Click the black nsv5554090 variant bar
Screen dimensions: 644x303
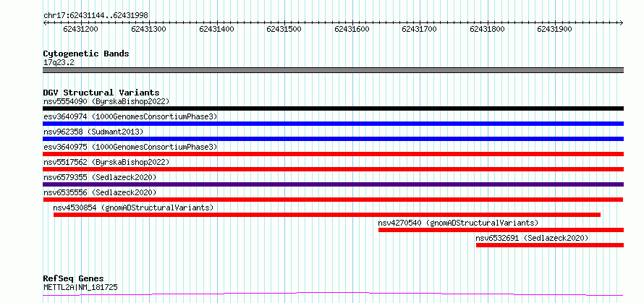[333, 108]
